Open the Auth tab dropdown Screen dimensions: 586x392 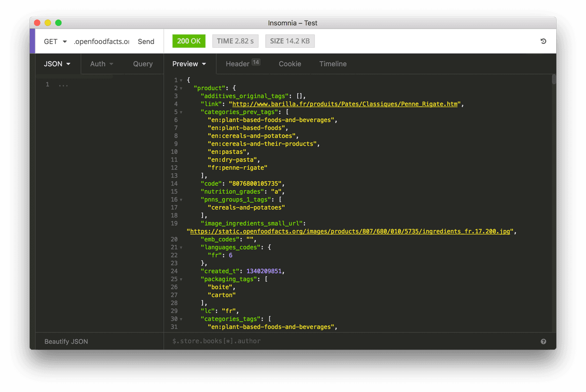pyautogui.click(x=102, y=64)
